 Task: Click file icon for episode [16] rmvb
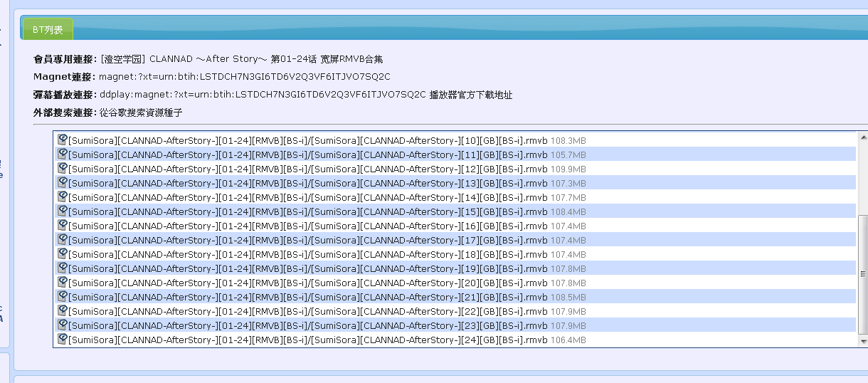click(62, 225)
